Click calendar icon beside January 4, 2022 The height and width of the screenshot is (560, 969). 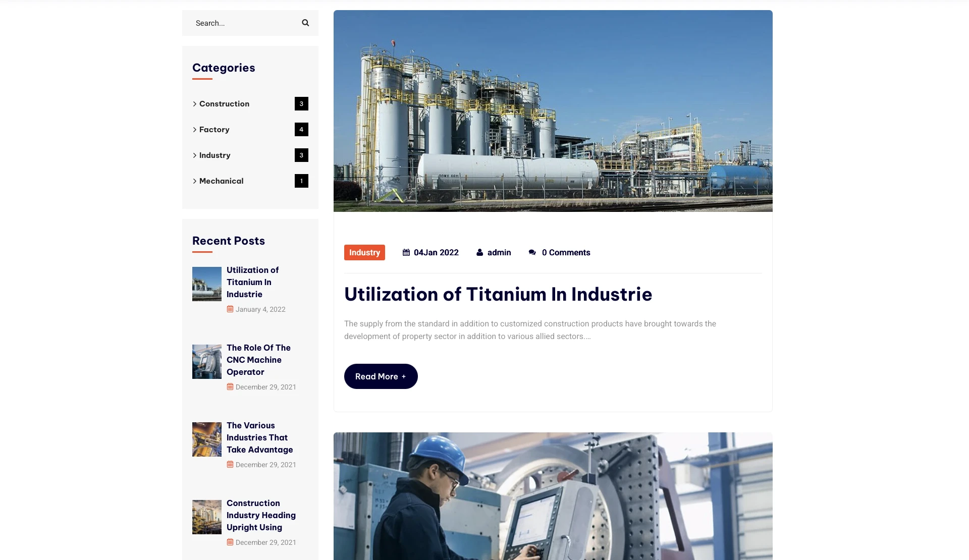(x=230, y=309)
